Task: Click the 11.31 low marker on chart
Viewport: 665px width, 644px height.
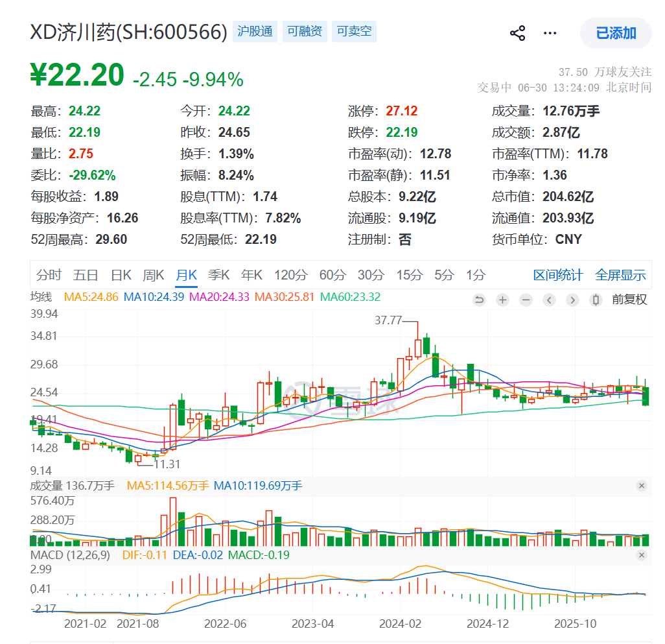Action: click(167, 464)
